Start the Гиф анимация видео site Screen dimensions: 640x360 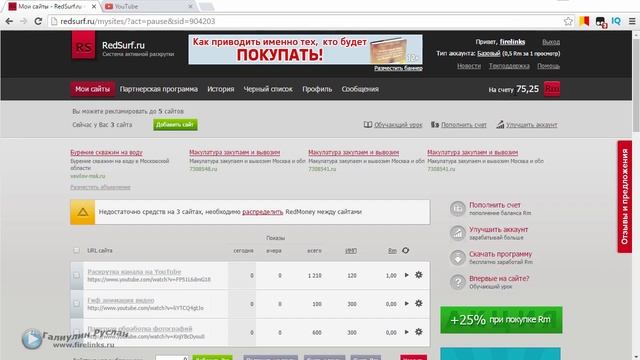pyautogui.click(x=406, y=304)
